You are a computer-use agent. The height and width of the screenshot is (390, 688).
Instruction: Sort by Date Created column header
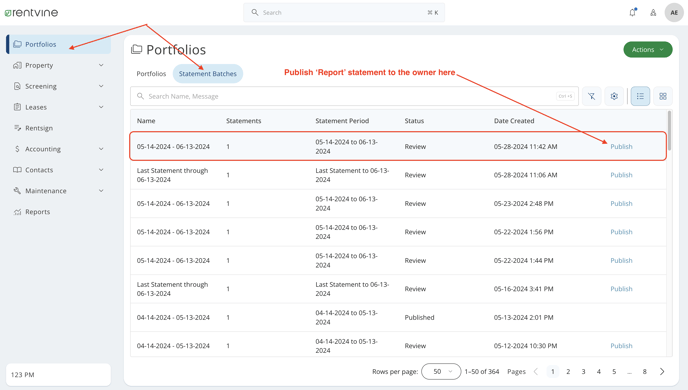(x=514, y=121)
